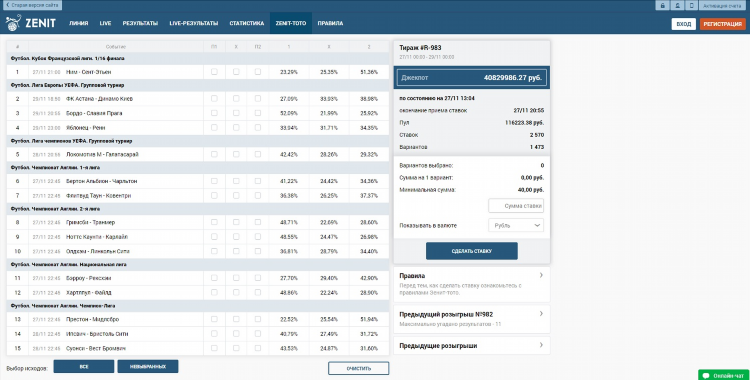
Task: Open the Правила panel chevron arrow
Action: [x=541, y=275]
